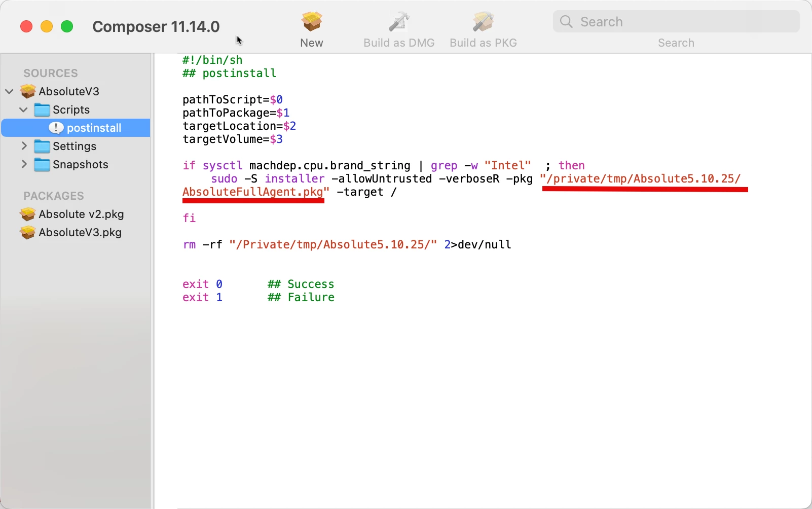This screenshot has height=509, width=812.
Task: Click the ## Success comment
Action: click(x=301, y=284)
